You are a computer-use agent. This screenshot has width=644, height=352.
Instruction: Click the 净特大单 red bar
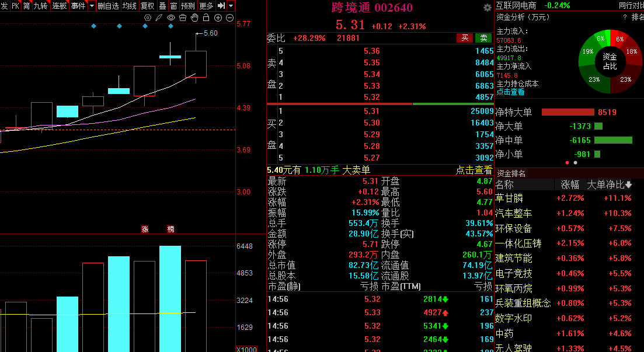tap(568, 112)
